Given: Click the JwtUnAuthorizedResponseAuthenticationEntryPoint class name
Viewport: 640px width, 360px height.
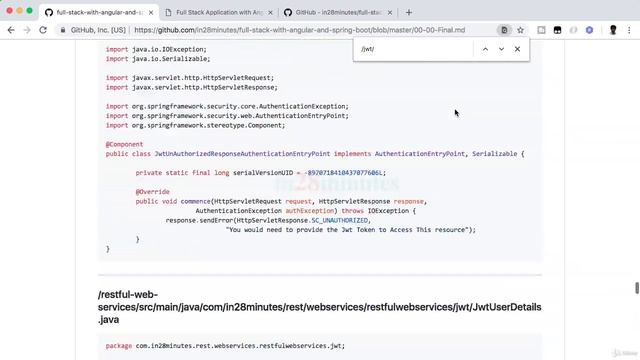Looking at the screenshot, I should (242, 154).
